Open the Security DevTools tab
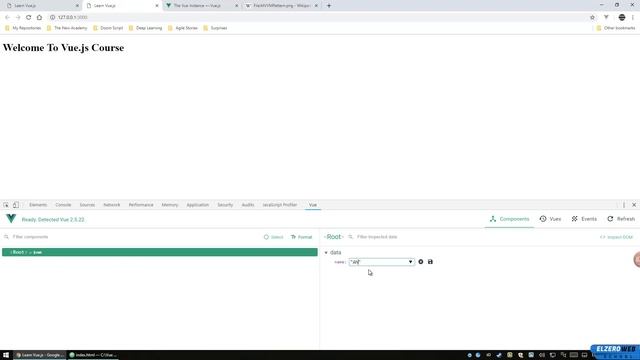This screenshot has height=360, width=640. pos(225,205)
